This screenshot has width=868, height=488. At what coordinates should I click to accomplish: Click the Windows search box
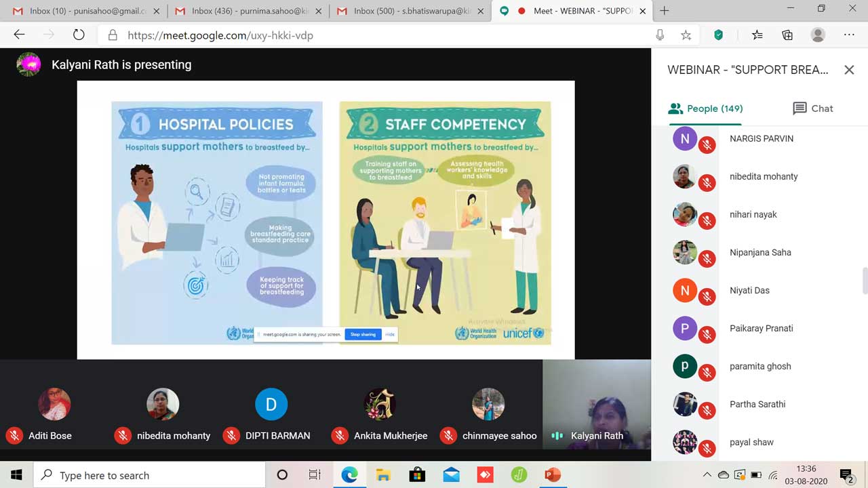(x=149, y=475)
